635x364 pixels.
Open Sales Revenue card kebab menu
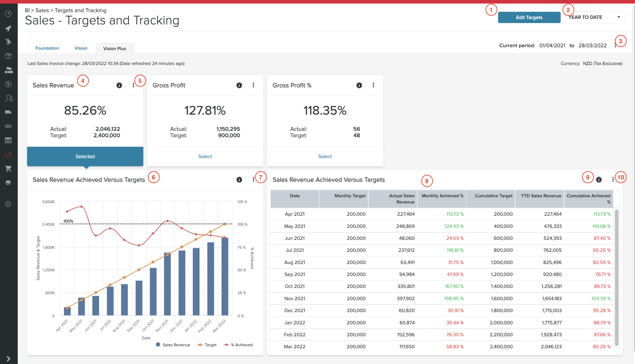tap(133, 85)
